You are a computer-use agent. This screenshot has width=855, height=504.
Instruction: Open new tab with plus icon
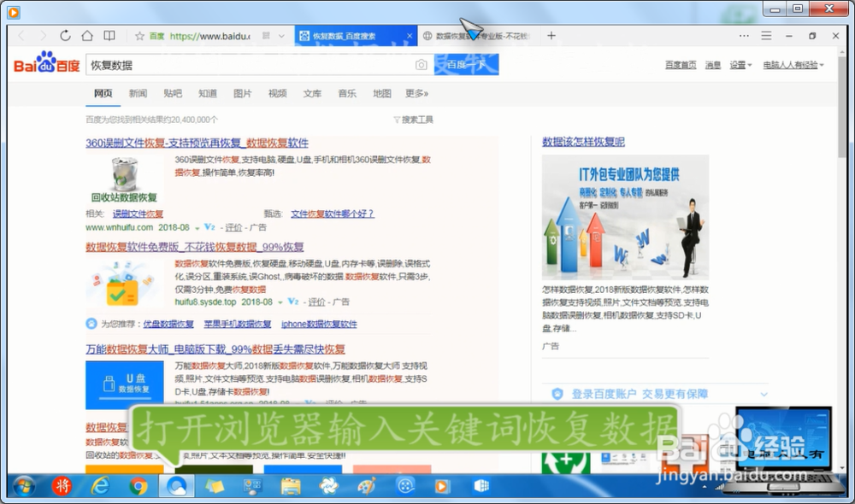(x=551, y=35)
